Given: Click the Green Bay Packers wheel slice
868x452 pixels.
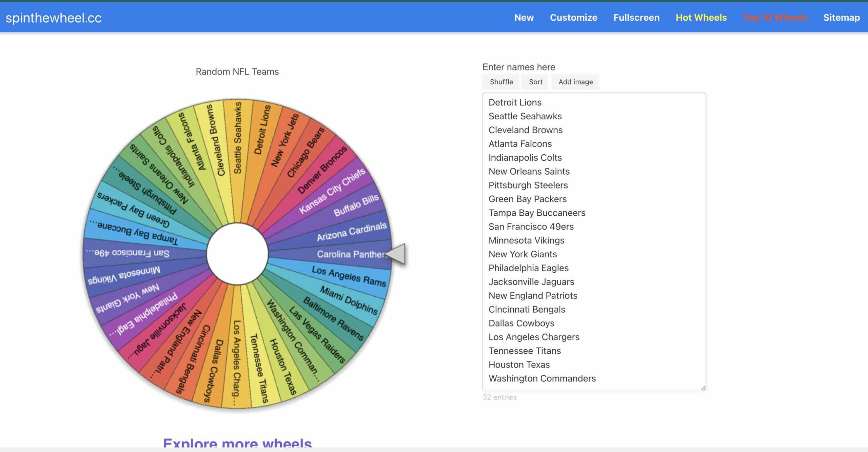Looking at the screenshot, I should click(x=133, y=210).
